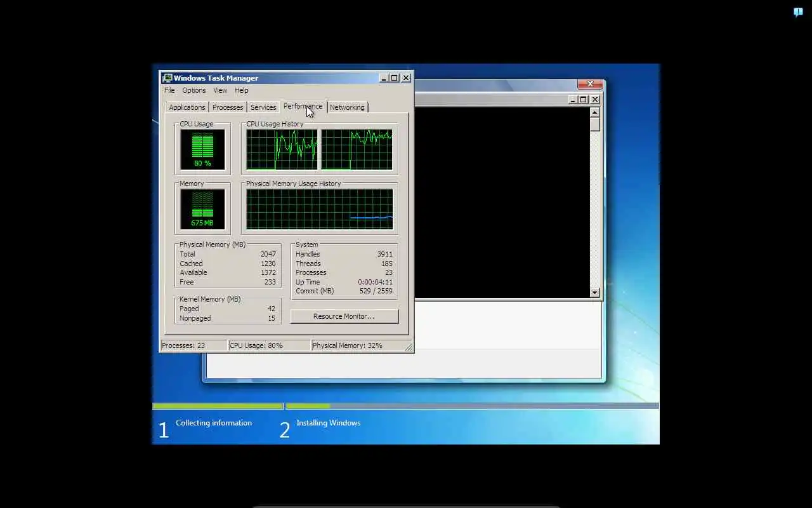Open the File menu
812x508 pixels.
169,90
